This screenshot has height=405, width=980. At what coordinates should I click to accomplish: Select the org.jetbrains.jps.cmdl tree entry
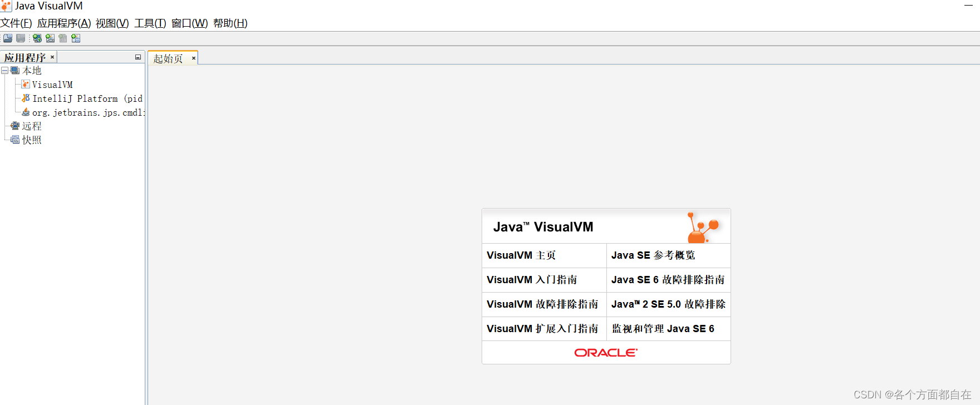pyautogui.click(x=89, y=112)
